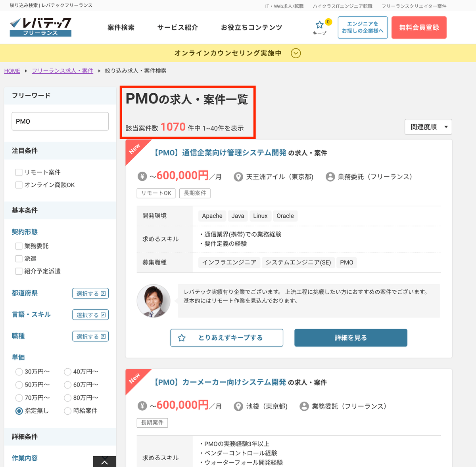Click the PMO job type tag

347,262
